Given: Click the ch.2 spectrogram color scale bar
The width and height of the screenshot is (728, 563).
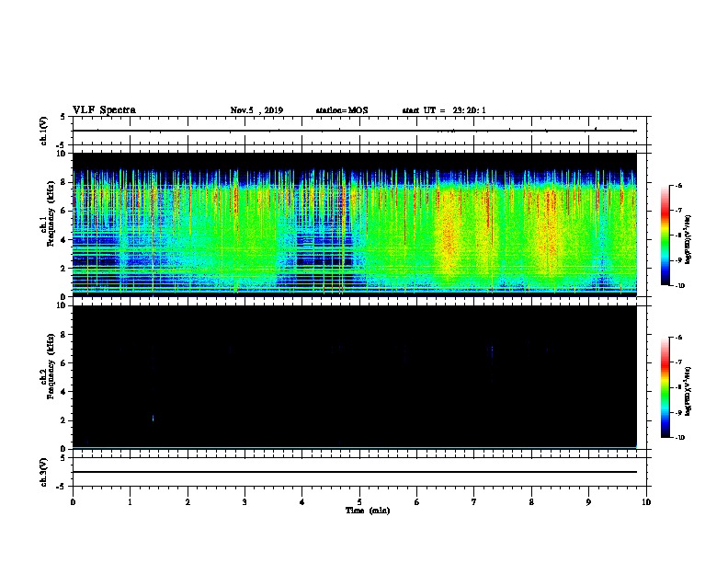Looking at the screenshot, I should tap(665, 387).
